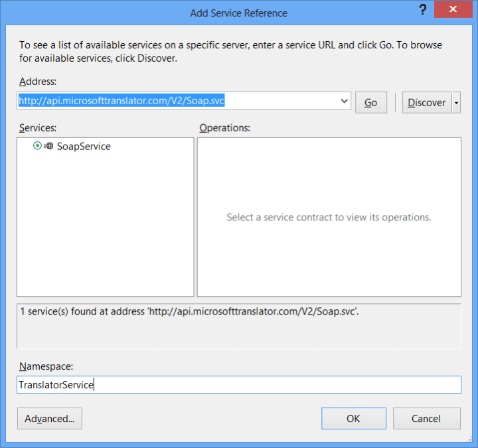478x448 pixels.
Task: Open the Address URL dropdown list
Action: coord(344,102)
